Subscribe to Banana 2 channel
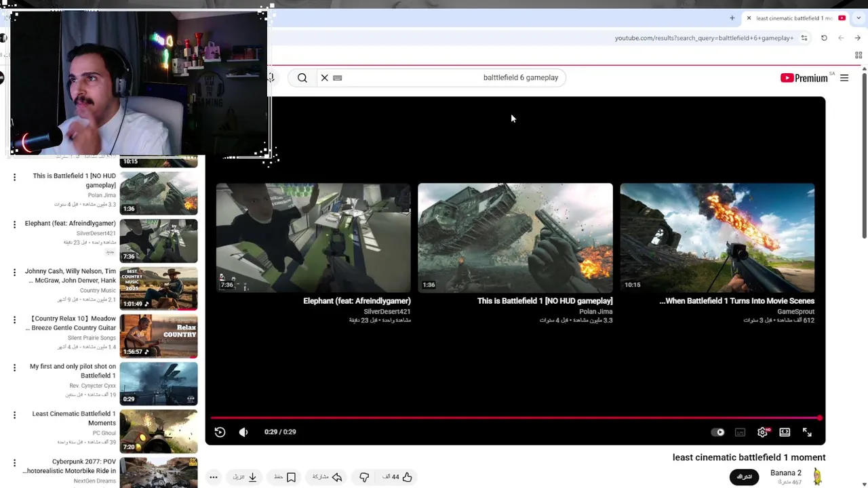 744,477
